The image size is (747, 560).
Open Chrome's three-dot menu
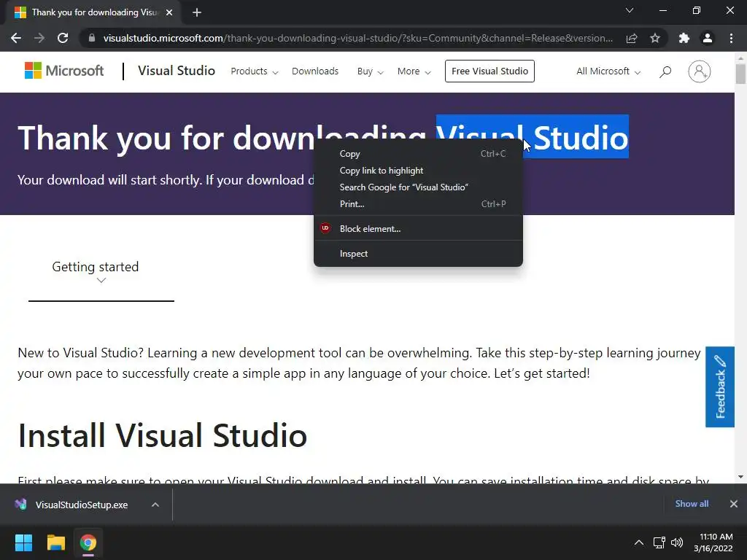pyautogui.click(x=731, y=38)
